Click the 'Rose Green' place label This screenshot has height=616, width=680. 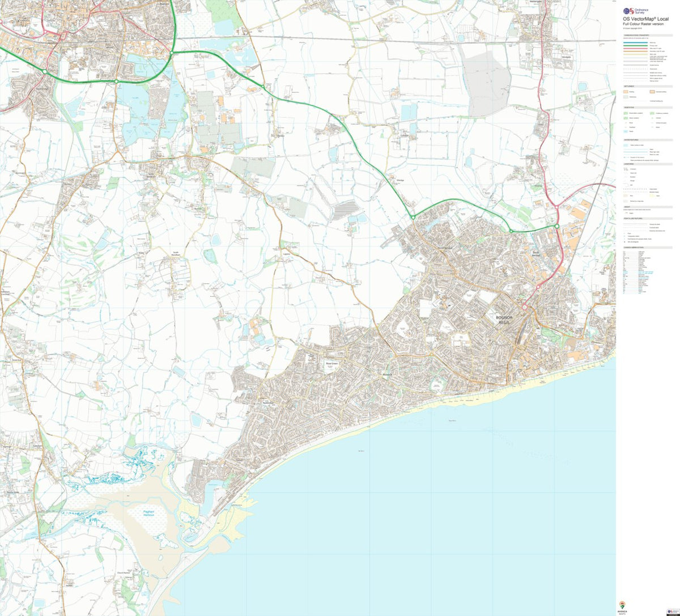[x=331, y=364]
